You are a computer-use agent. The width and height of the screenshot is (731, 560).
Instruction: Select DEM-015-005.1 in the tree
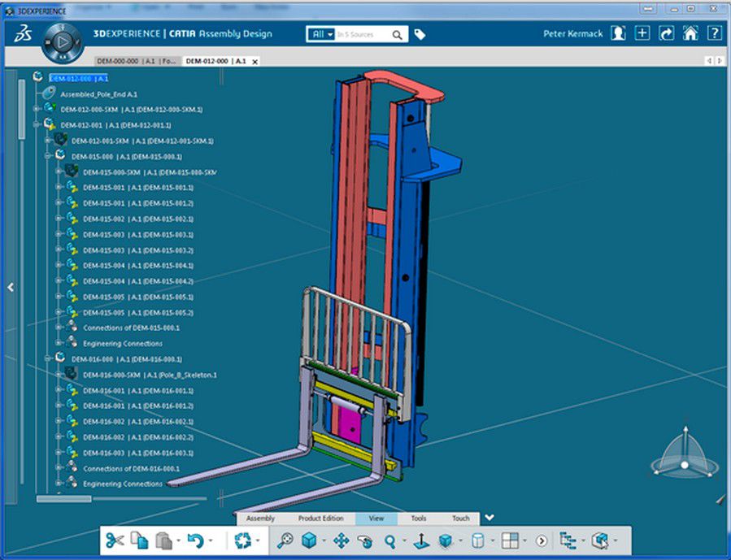click(x=138, y=297)
